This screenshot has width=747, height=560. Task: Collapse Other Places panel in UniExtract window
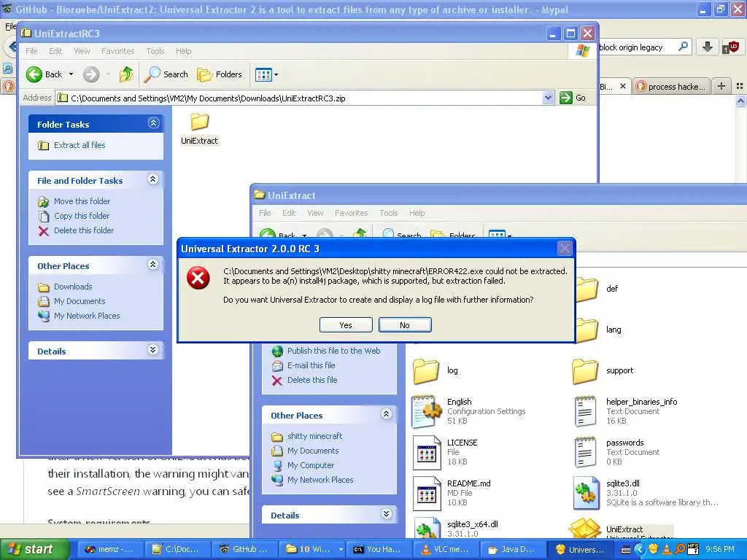point(387,414)
